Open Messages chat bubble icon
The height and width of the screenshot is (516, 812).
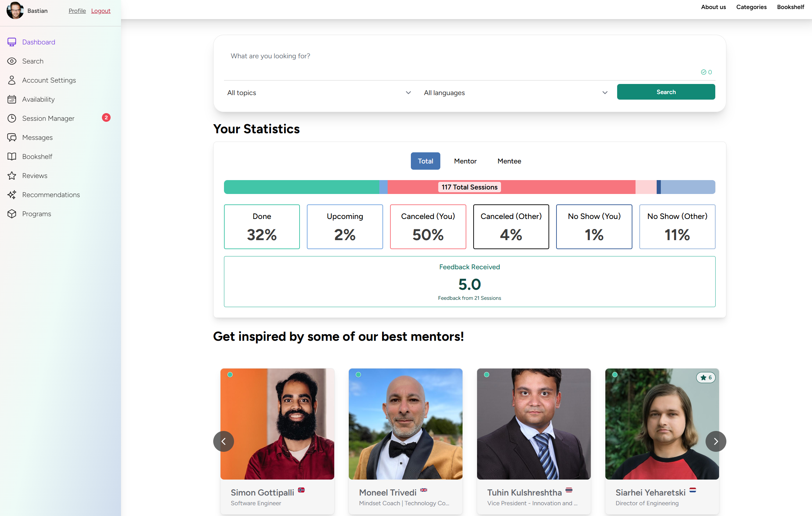pos(12,137)
